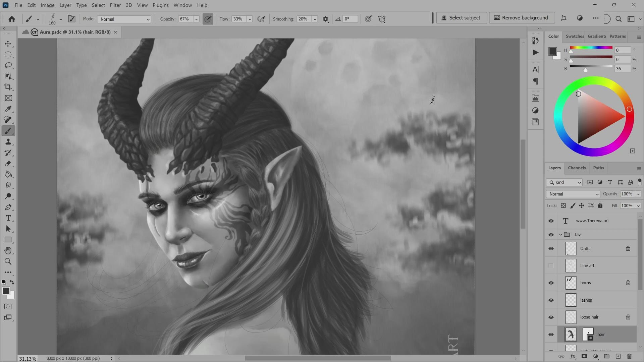
Task: Hide the horns layer
Action: pos(551,283)
